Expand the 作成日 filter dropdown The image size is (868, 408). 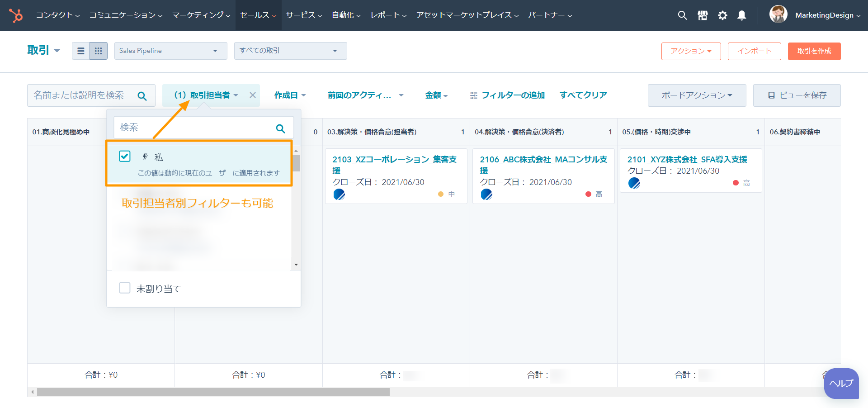point(290,95)
